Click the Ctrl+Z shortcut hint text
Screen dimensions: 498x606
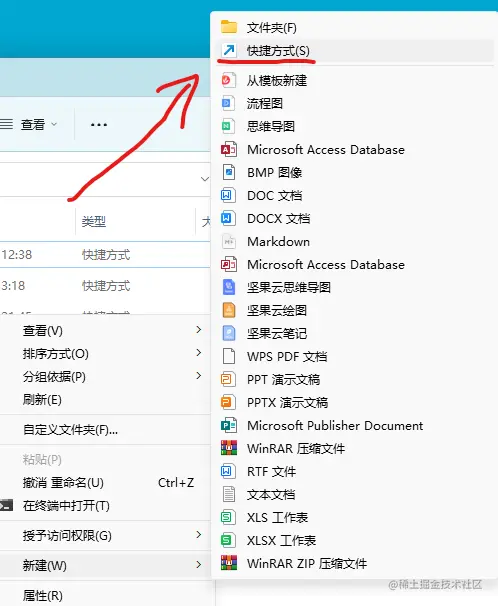[x=176, y=482]
